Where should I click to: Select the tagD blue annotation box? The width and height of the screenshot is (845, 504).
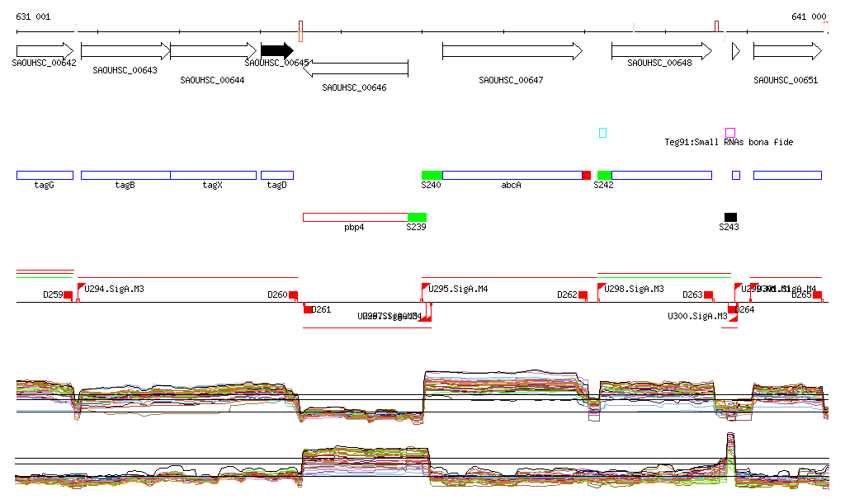[277, 175]
